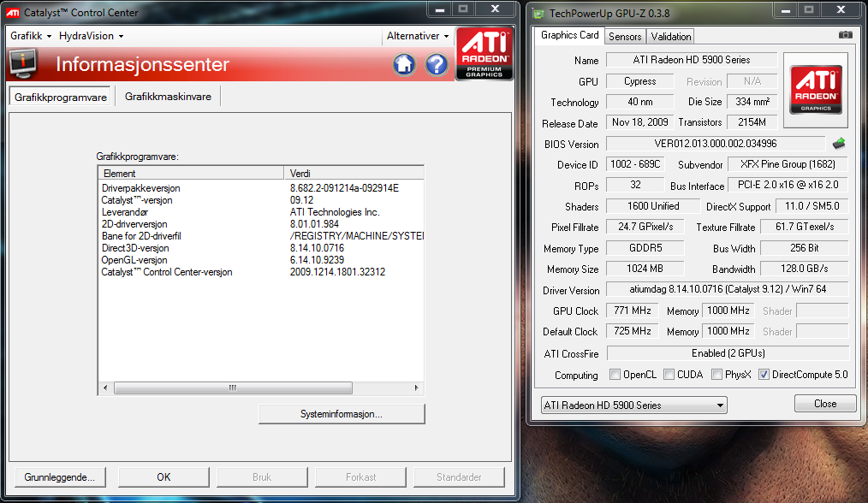
Task: Toggle the PhysX checkbox
Action: 716,375
